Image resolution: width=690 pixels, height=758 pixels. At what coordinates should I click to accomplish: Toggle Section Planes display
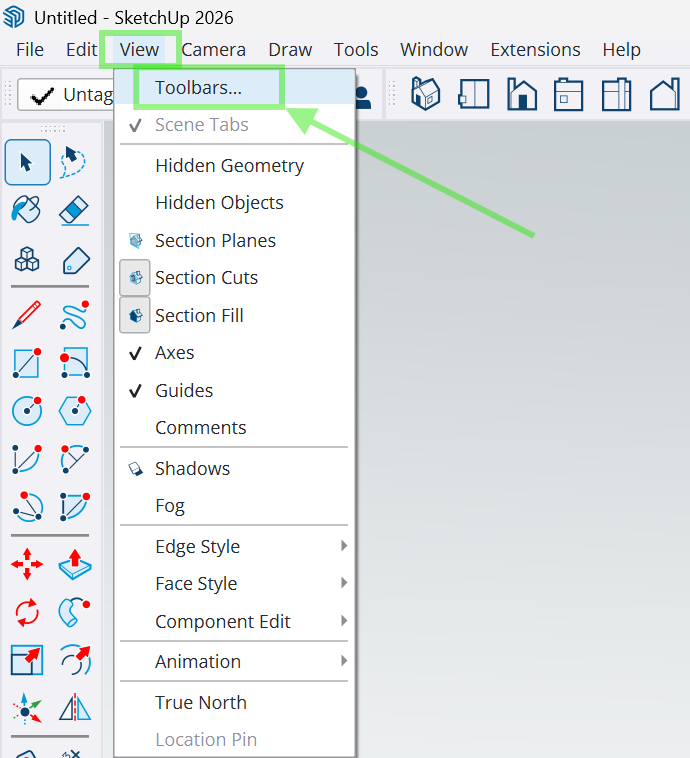click(x=235, y=241)
